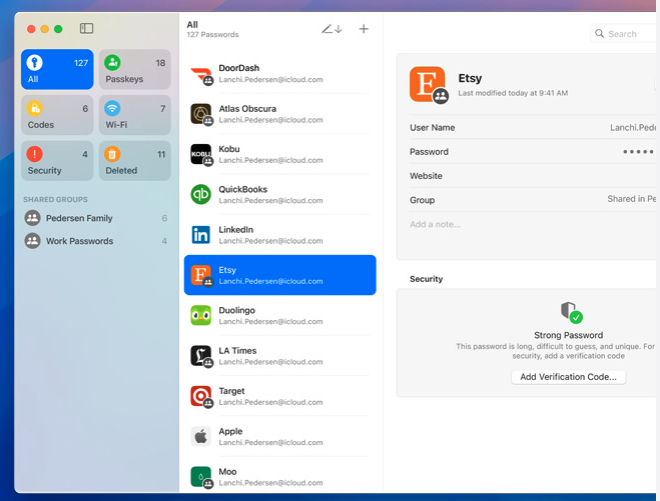Select the All passwords category
The height and width of the screenshot is (501, 660).
(x=57, y=70)
